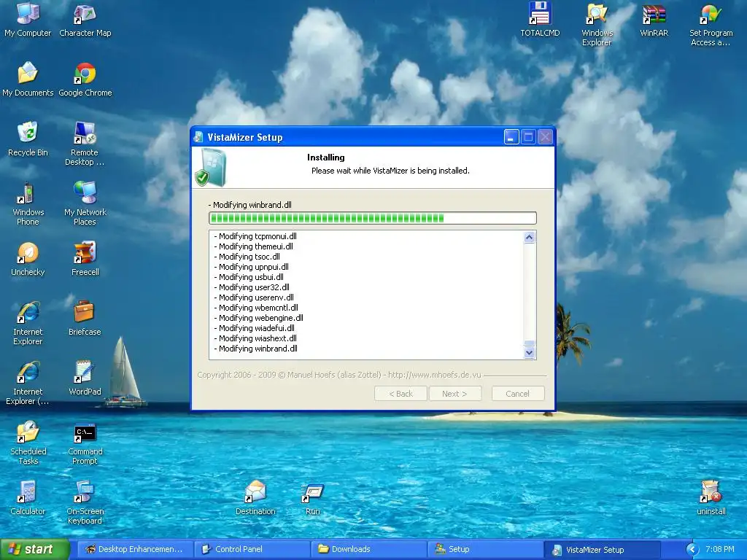Click the Cancel button in VistaMizer Setup

[518, 394]
